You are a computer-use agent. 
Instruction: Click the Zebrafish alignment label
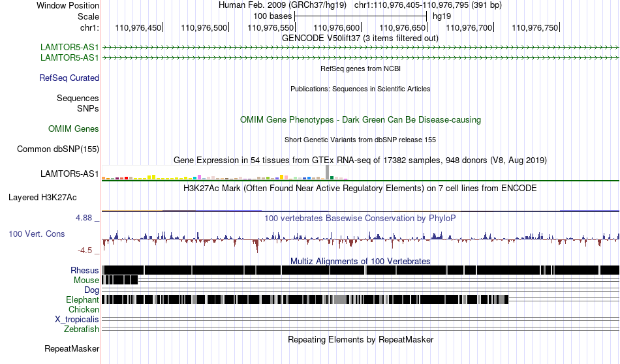(x=82, y=329)
